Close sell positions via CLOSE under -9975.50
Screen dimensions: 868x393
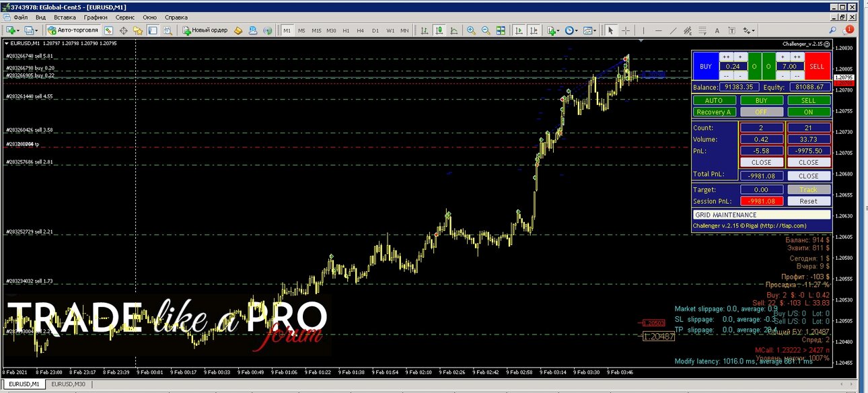pos(808,162)
